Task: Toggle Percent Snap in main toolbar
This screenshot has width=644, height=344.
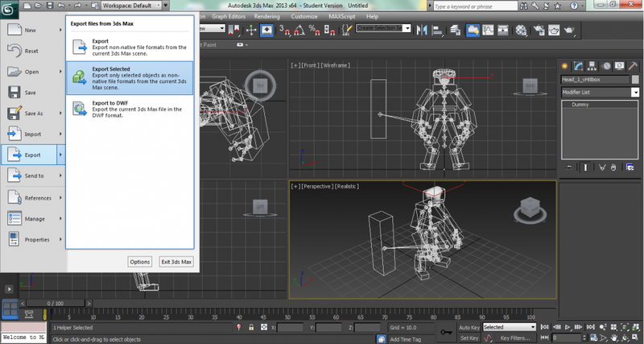Action: point(315,30)
